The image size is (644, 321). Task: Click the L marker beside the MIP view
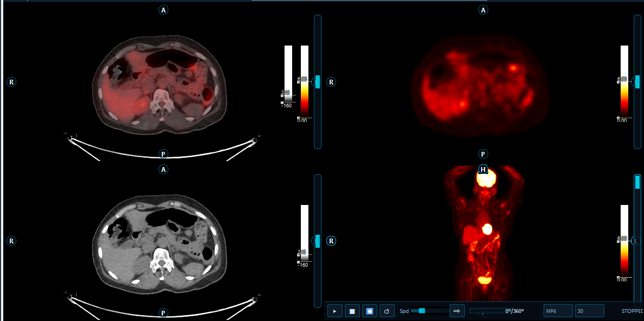(636, 241)
